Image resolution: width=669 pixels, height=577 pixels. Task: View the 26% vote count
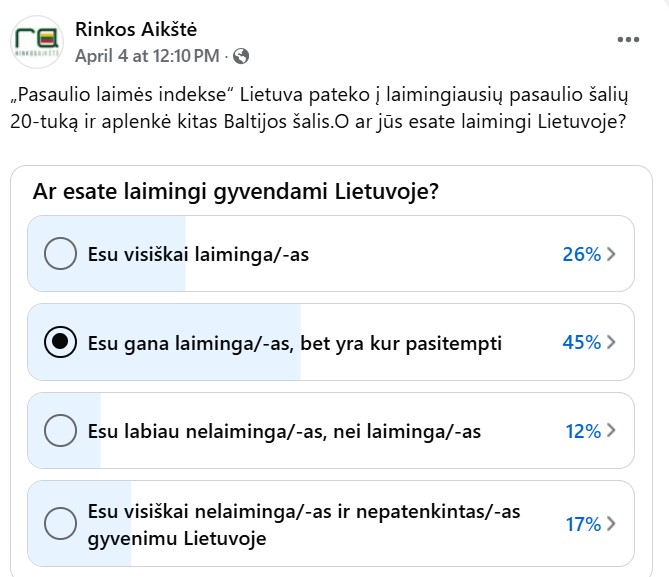click(x=582, y=254)
